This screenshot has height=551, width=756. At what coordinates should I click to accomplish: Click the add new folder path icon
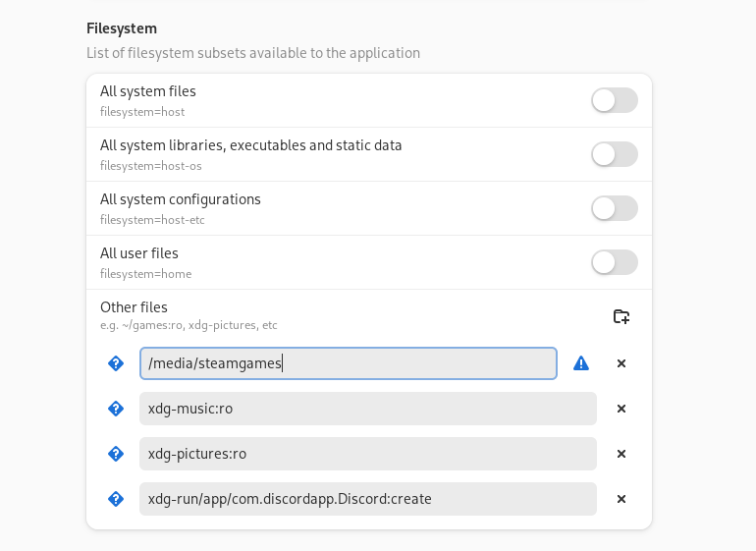pos(621,316)
